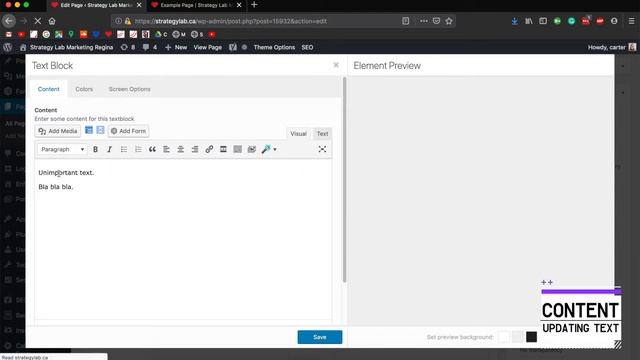Image resolution: width=640 pixels, height=360 pixels.
Task: Open the Howdy, carter account menu
Action: tap(612, 47)
